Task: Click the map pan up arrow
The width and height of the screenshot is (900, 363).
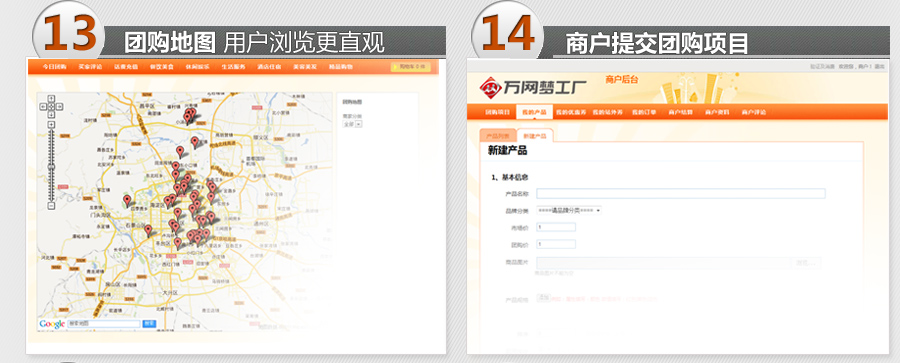Action: click(x=51, y=99)
